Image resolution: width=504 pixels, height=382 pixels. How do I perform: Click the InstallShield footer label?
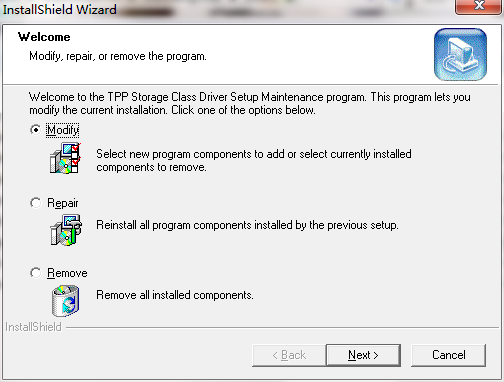coord(33,327)
